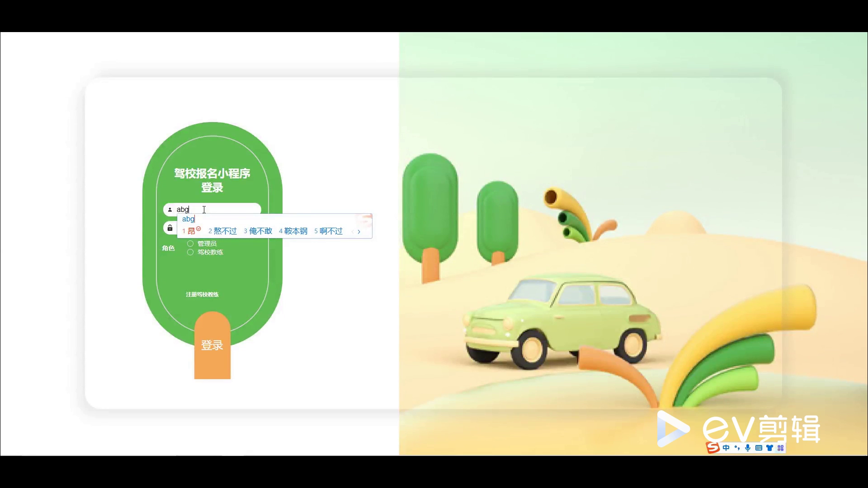Select the 管理员 role radio button
868x488 pixels.
point(190,244)
